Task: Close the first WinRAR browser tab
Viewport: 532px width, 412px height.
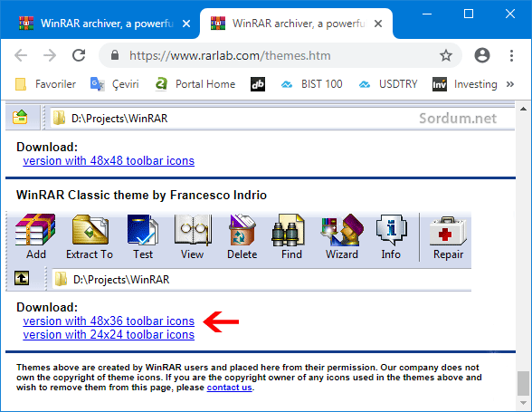Action: pos(186,24)
